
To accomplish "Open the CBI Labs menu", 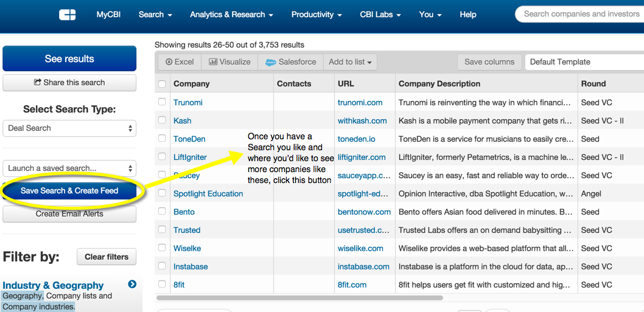I will coord(380,15).
